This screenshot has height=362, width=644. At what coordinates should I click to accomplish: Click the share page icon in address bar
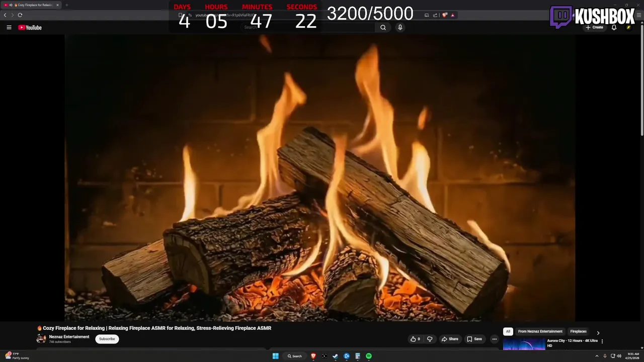pos(435,15)
